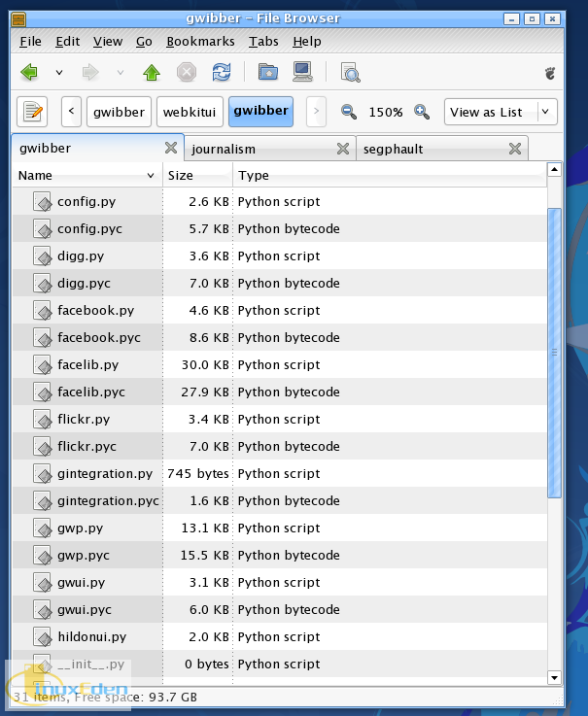This screenshot has width=588, height=716.
Task: Click the 150% zoom level label
Action: click(386, 112)
